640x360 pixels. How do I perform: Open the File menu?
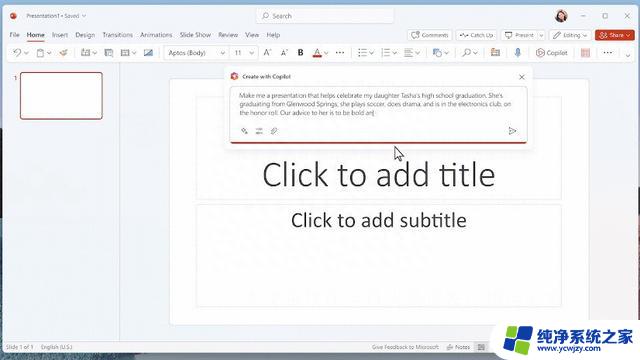click(x=14, y=35)
